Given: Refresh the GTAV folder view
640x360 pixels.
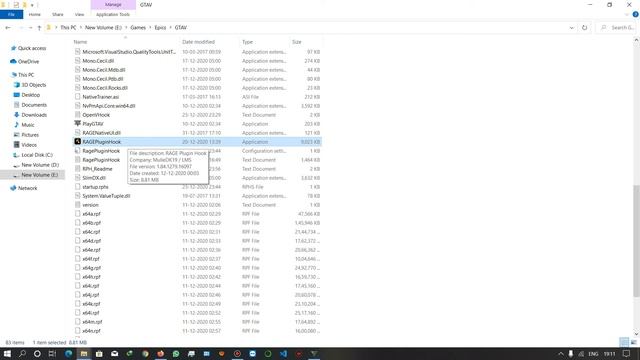Looking at the screenshot, I should pyautogui.click(x=584, y=27).
